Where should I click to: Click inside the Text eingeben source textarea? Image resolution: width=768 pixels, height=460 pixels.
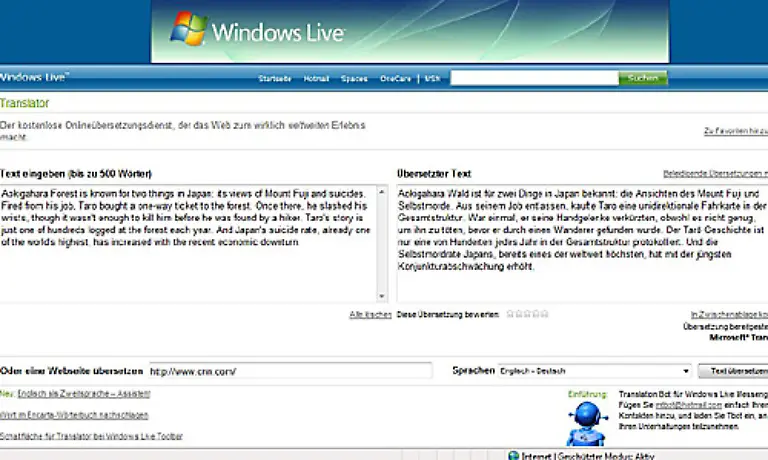click(x=189, y=243)
